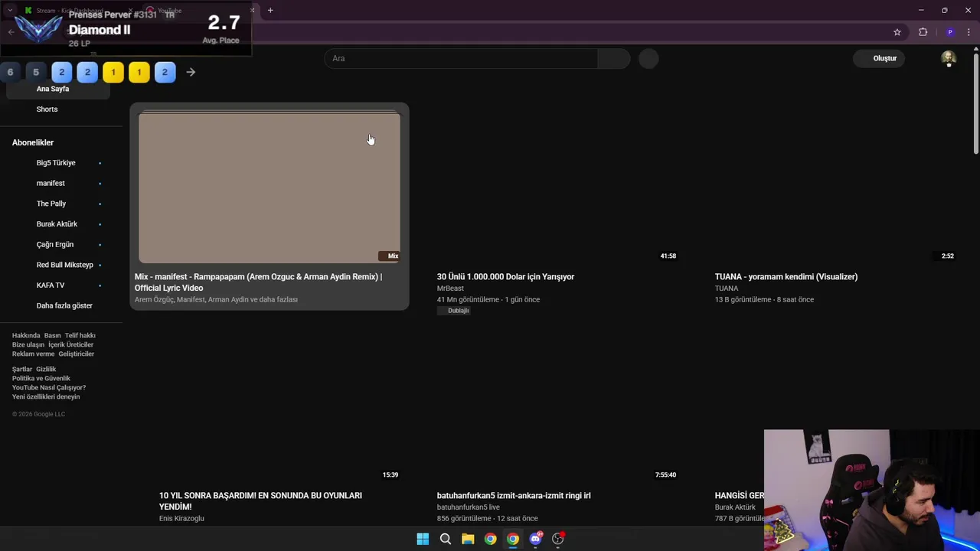Open the YouTube account avatar menu
Image resolution: width=980 pixels, height=551 pixels.
point(949,58)
